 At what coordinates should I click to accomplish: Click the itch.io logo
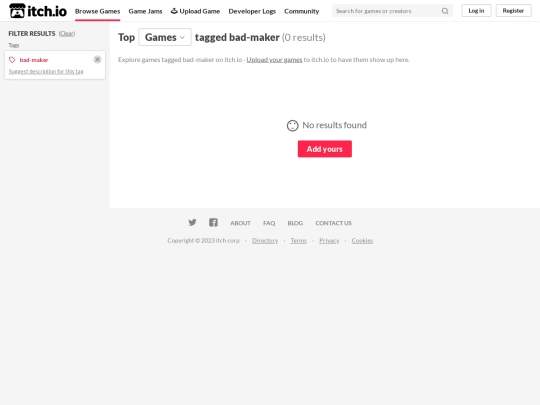coord(38,11)
